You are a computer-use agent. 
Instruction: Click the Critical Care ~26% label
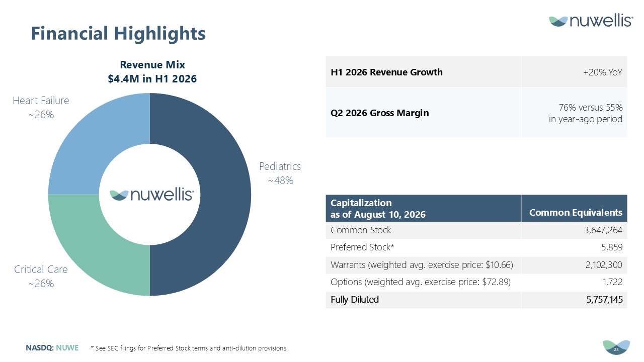(x=41, y=277)
